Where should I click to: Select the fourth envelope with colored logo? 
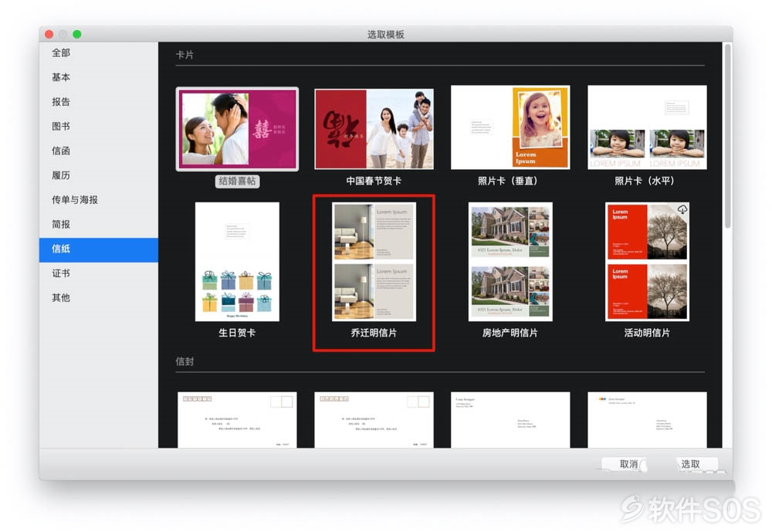tap(647, 420)
